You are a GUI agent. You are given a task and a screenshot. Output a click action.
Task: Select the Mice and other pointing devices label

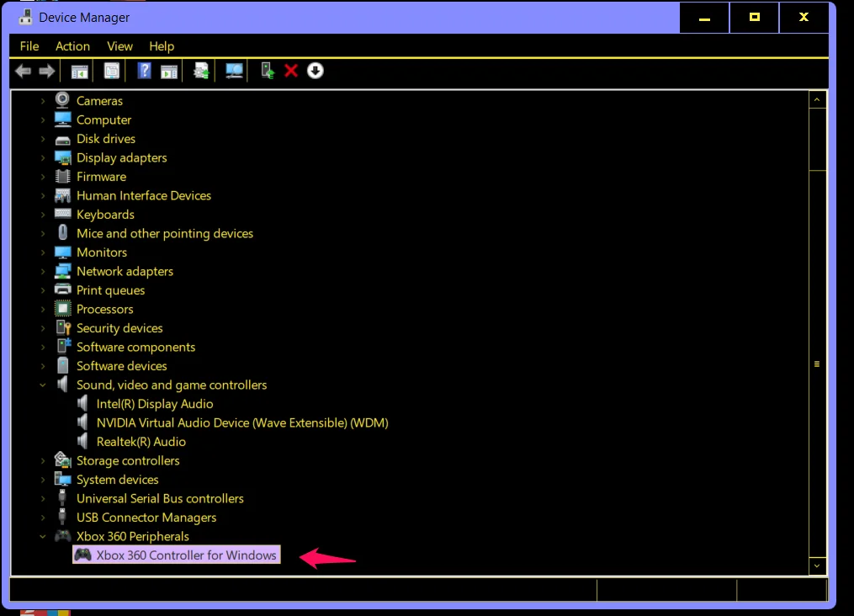tap(164, 233)
